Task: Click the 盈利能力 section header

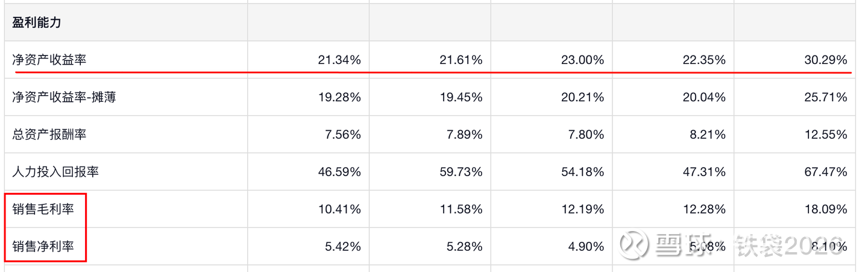Action: 37,23
